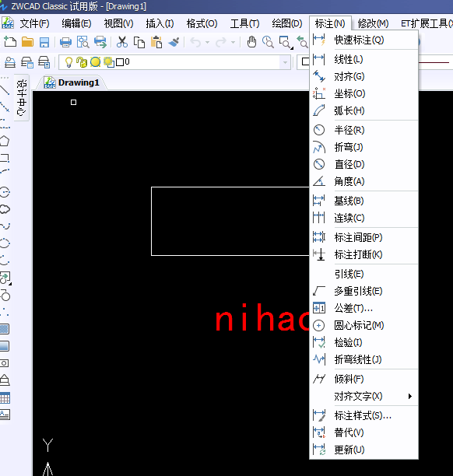
Task: Choose 标注间距(P) menu entry
Action: 363,237
